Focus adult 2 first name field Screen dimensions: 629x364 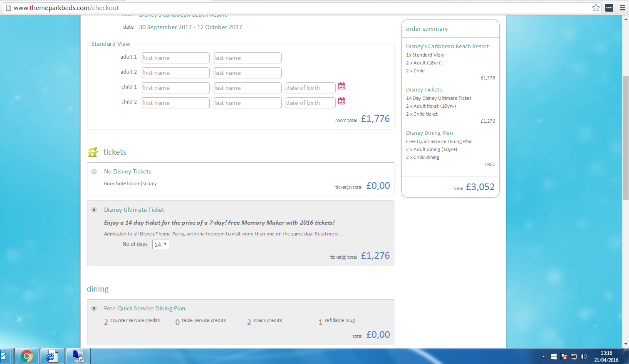[176, 73]
